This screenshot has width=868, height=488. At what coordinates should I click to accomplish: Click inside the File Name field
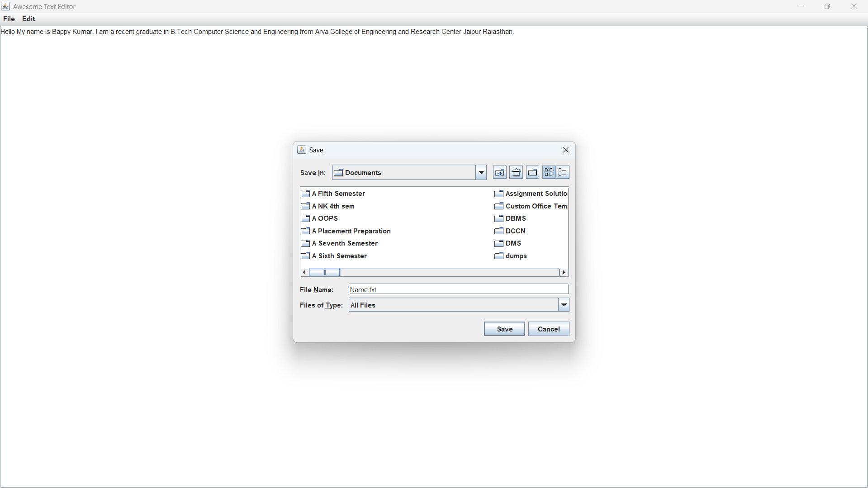tap(458, 289)
